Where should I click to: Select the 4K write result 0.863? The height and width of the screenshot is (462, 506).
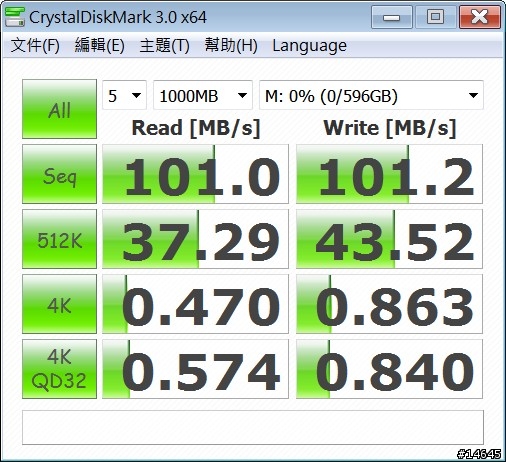(389, 304)
